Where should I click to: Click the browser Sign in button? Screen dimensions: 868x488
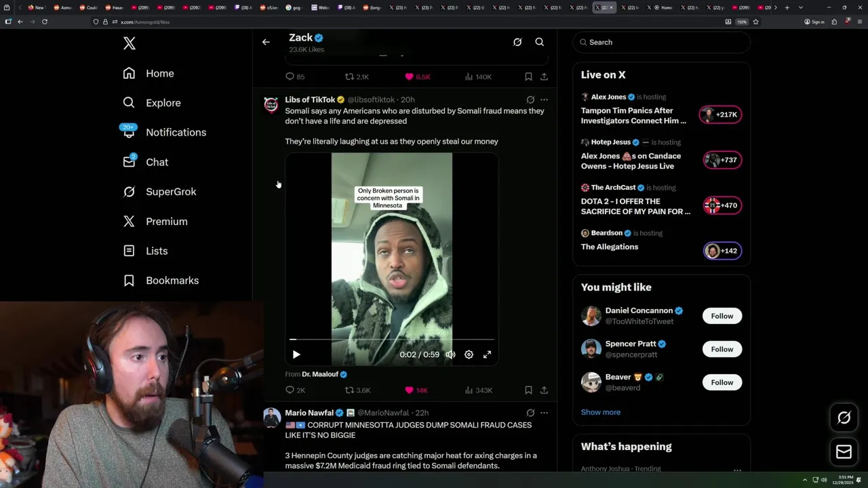coord(814,22)
